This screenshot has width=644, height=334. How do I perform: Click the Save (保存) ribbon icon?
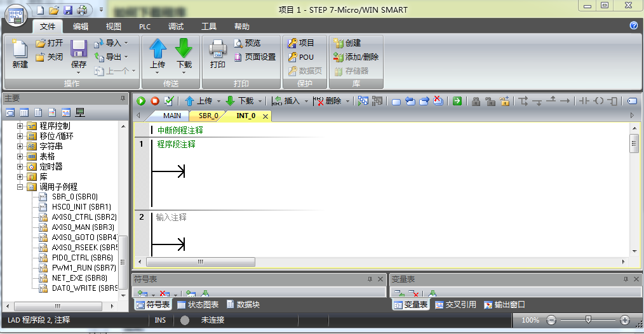[x=79, y=54]
